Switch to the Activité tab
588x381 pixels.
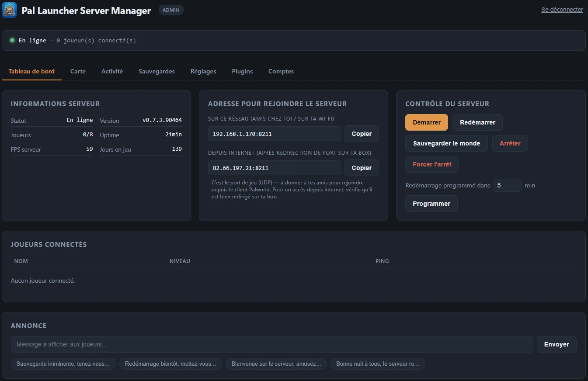coord(112,71)
